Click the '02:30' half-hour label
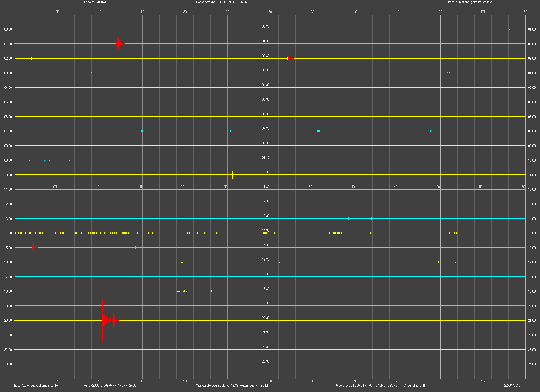Image resolution: width=540 pixels, height=392 pixels. [266, 56]
